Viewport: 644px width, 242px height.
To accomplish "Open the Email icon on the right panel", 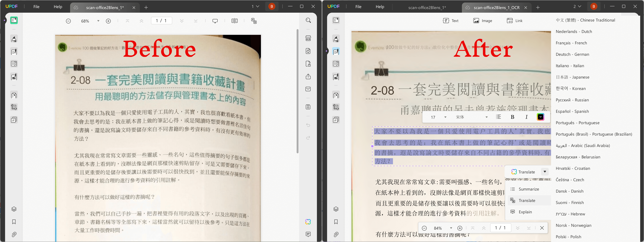I will tap(308, 89).
